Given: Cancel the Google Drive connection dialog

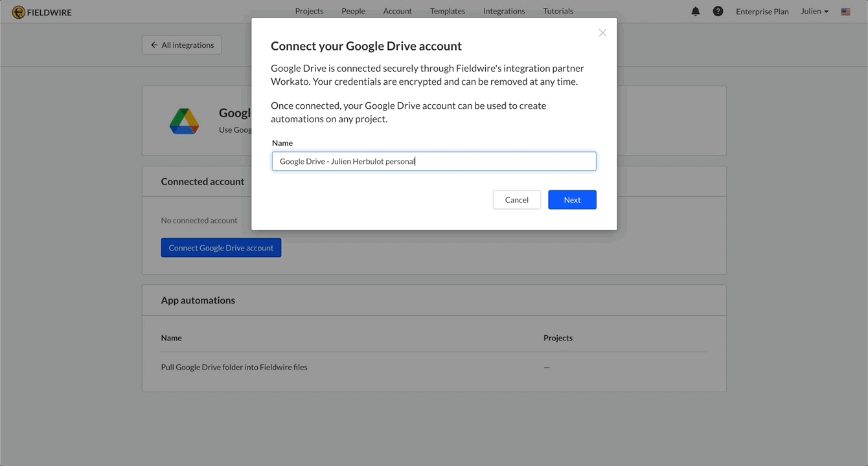Looking at the screenshot, I should tap(516, 199).
